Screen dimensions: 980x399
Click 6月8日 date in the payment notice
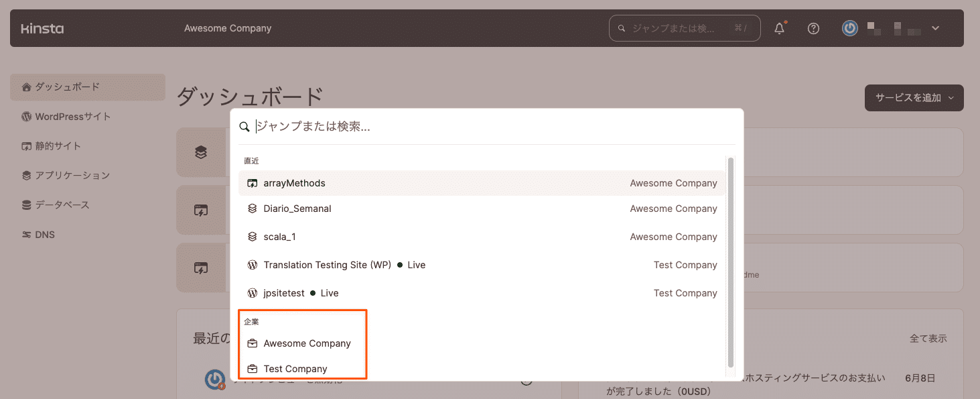point(920,378)
